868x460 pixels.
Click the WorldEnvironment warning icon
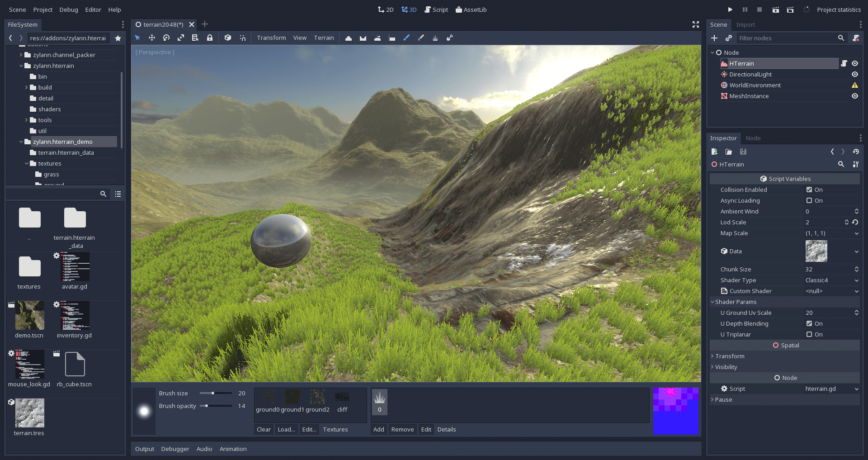coord(855,85)
